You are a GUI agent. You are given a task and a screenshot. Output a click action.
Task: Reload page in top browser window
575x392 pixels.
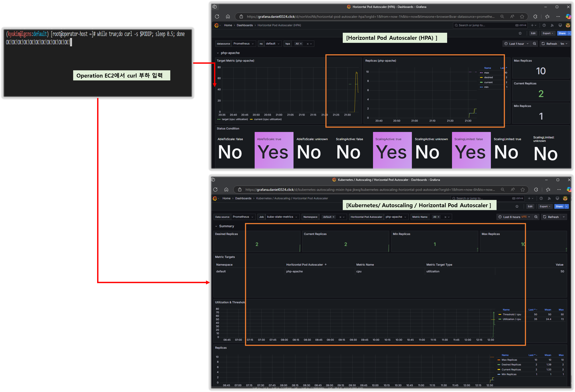(x=217, y=16)
